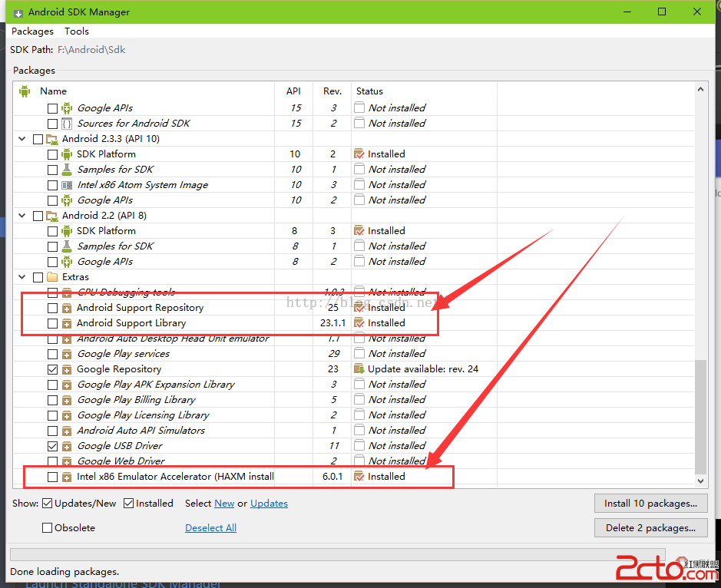This screenshot has width=721, height=588.
Task: Click Google Play APK Expansion Library icon
Action: coord(67,385)
